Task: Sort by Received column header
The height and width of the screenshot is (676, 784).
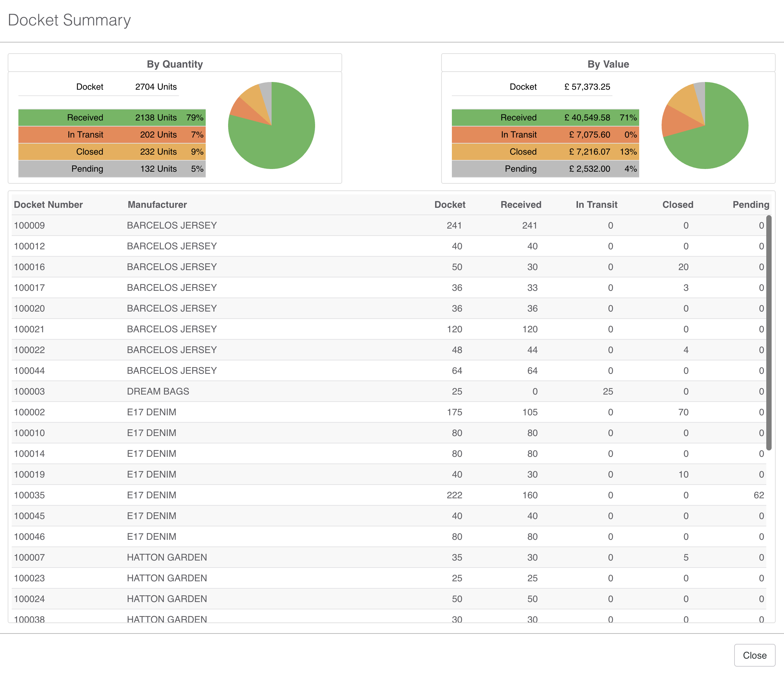Action: click(x=521, y=205)
